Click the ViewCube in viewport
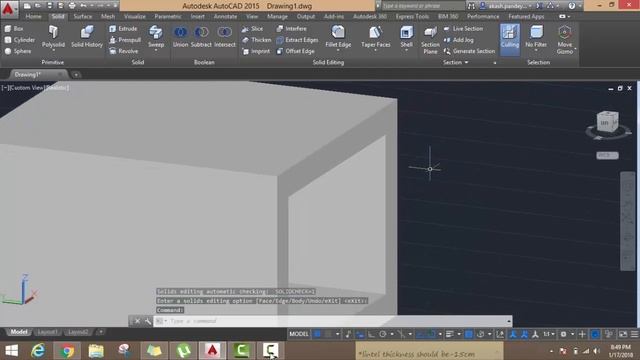The width and height of the screenshot is (640, 360). click(608, 121)
